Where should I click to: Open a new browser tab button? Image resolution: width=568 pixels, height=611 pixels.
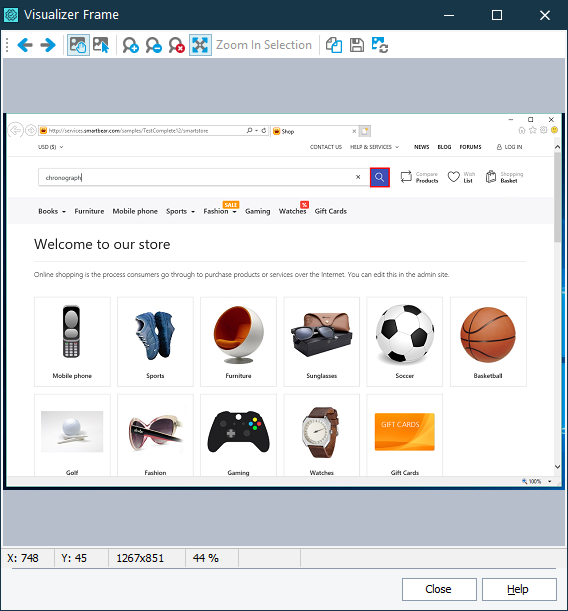pos(365,131)
